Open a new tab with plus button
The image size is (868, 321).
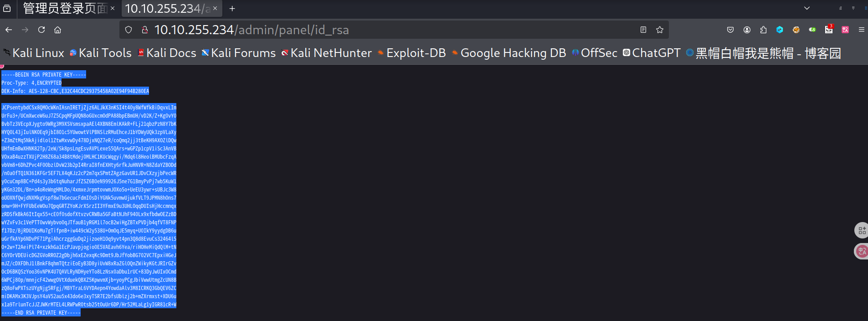[x=232, y=8]
